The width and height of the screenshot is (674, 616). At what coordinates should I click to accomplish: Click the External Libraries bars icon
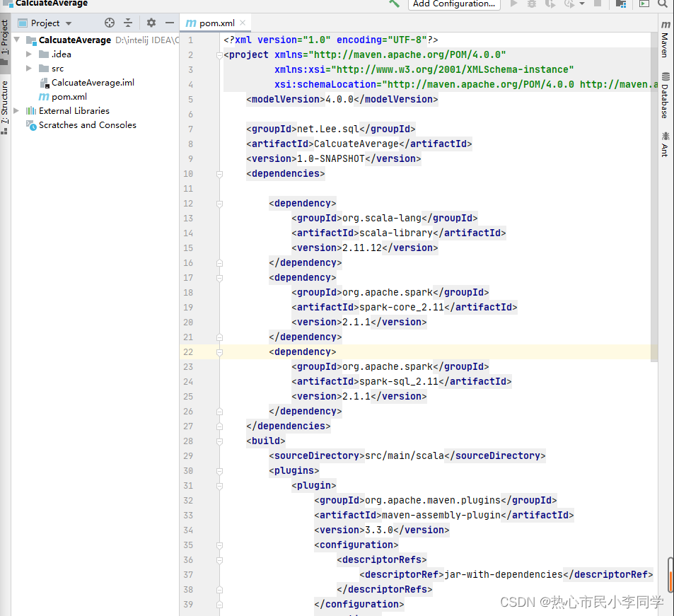tap(31, 111)
